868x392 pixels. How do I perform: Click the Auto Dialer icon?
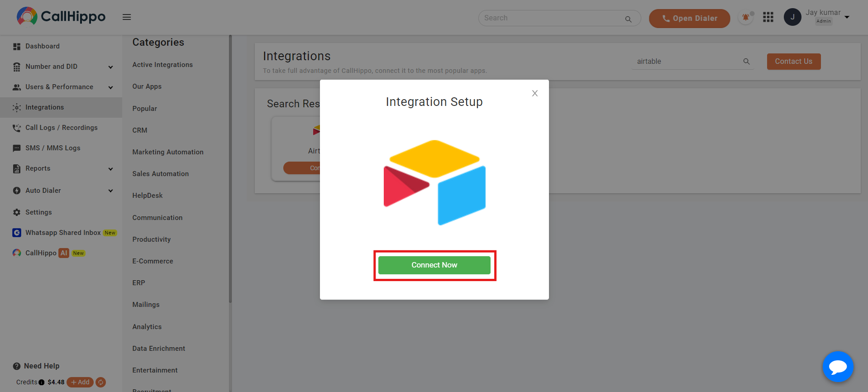tap(17, 191)
